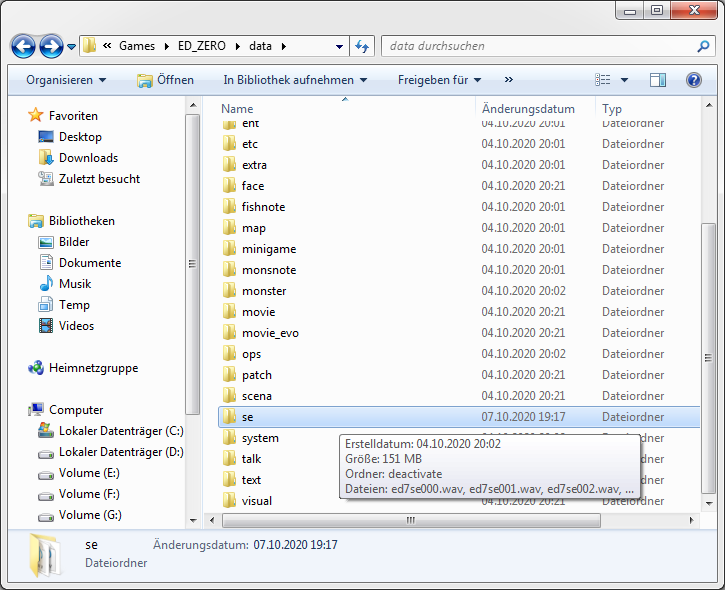
Task: Open the Musik library
Action: [x=74, y=284]
